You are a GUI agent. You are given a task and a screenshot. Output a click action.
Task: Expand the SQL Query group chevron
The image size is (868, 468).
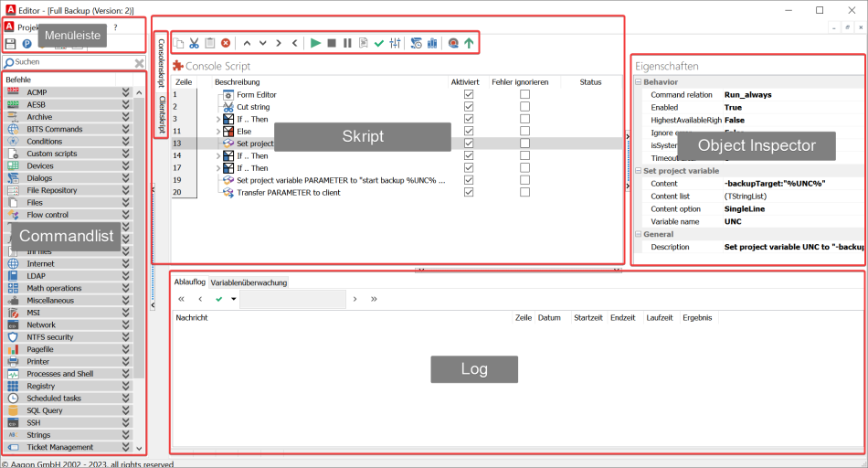coord(126,410)
